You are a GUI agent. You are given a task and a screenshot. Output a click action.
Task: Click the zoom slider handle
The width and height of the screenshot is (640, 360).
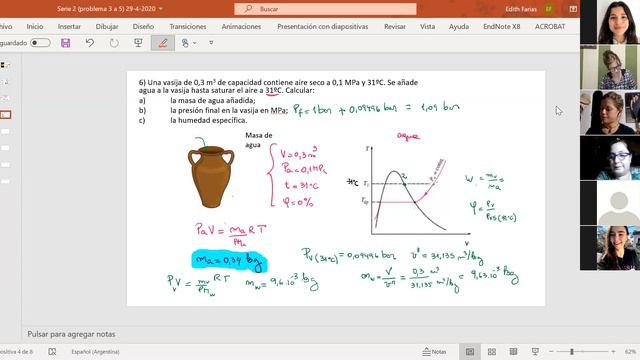pyautogui.click(x=572, y=351)
